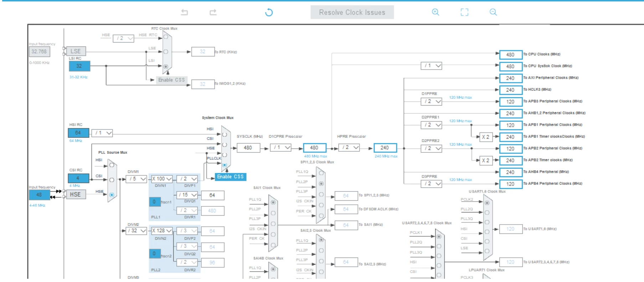Click the undo arrow icon
Screen dimensions: 644x282
point(184,12)
